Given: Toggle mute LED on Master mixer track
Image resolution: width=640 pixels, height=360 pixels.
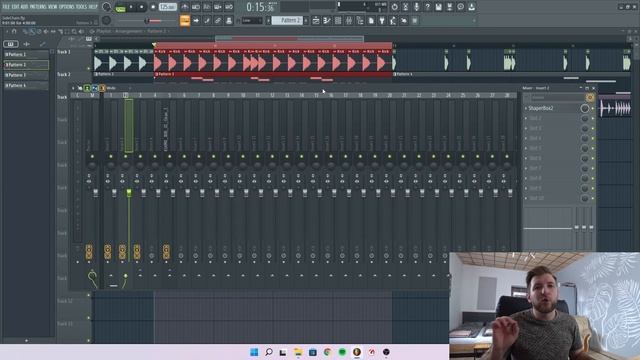Looking at the screenshot, I should click(x=92, y=156).
